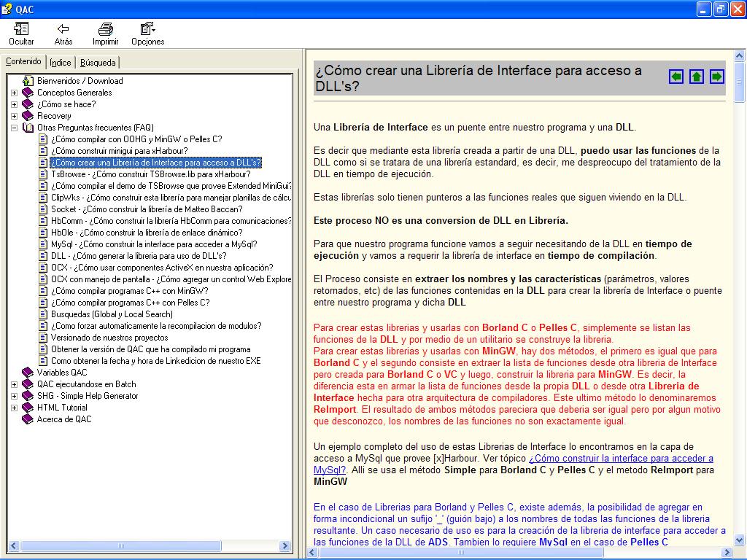Click content pane horizontal scrollbar thumb
The width and height of the screenshot is (747, 560).
[x=461, y=553]
